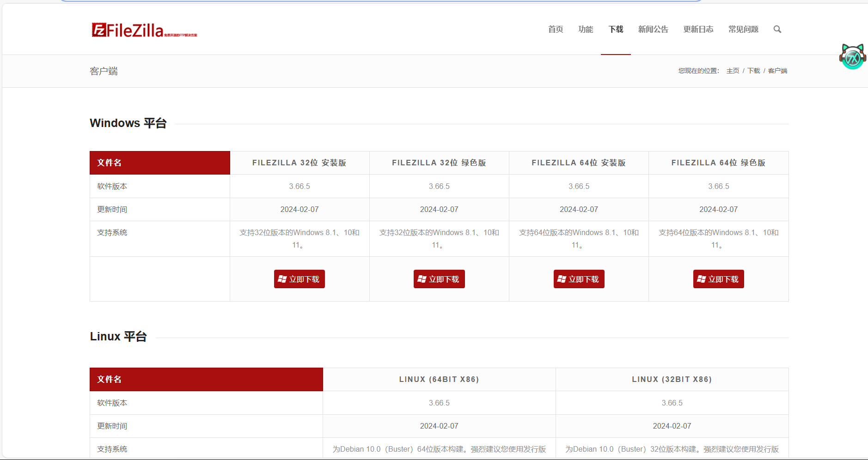Click 软件版本 row label in Windows table
This screenshot has width=868, height=460.
[112, 186]
